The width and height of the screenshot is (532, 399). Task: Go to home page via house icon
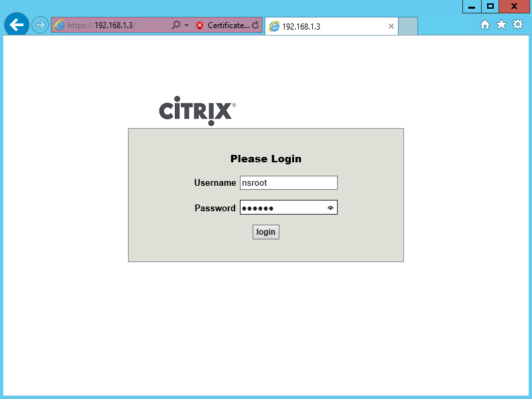485,25
